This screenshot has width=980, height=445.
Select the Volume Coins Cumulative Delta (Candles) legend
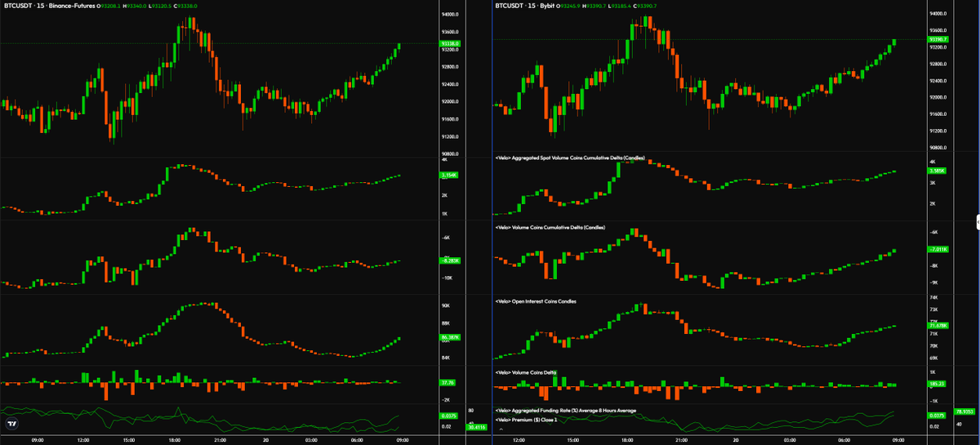click(x=550, y=227)
